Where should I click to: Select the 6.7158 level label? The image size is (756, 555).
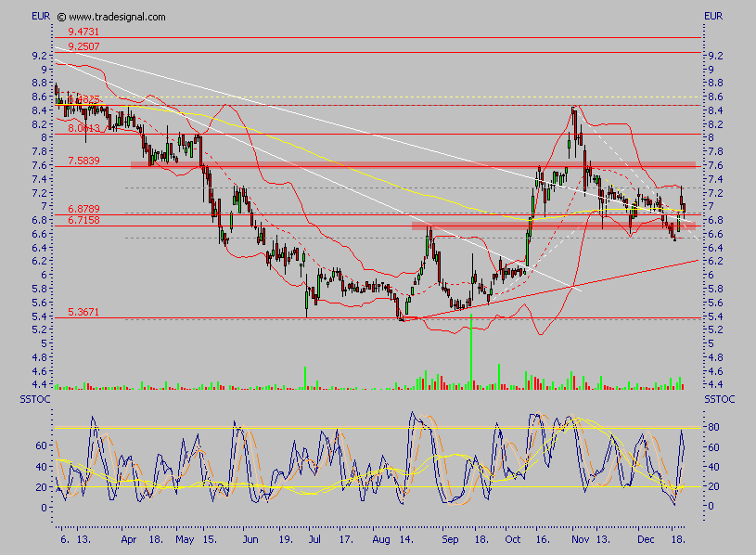click(83, 221)
